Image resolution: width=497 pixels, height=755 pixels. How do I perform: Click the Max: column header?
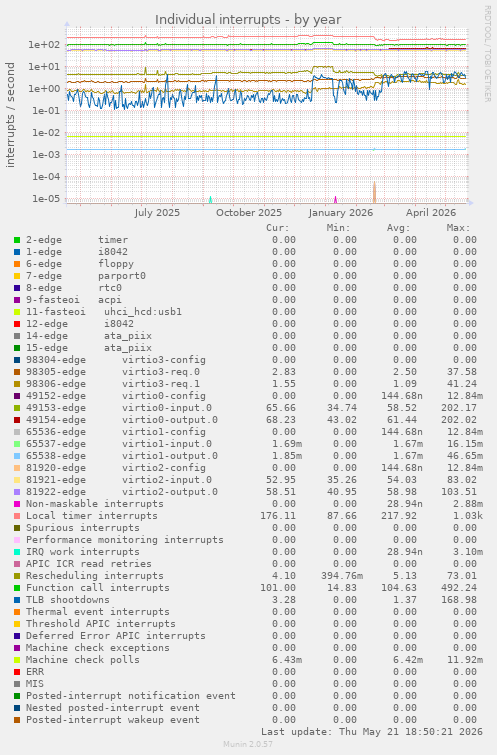[x=458, y=228]
